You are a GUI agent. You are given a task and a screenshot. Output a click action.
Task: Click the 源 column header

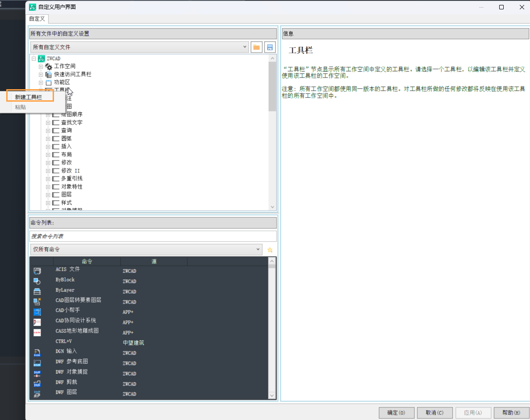[154, 262]
